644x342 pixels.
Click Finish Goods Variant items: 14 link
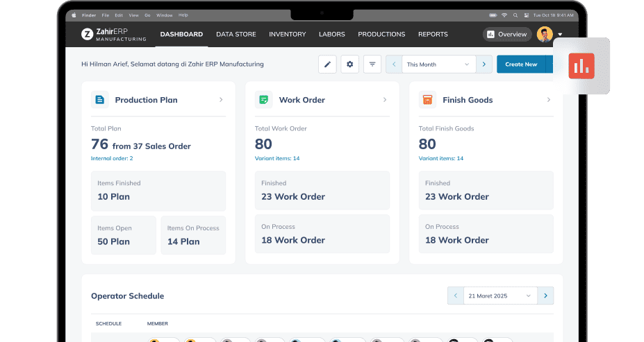[441, 158]
